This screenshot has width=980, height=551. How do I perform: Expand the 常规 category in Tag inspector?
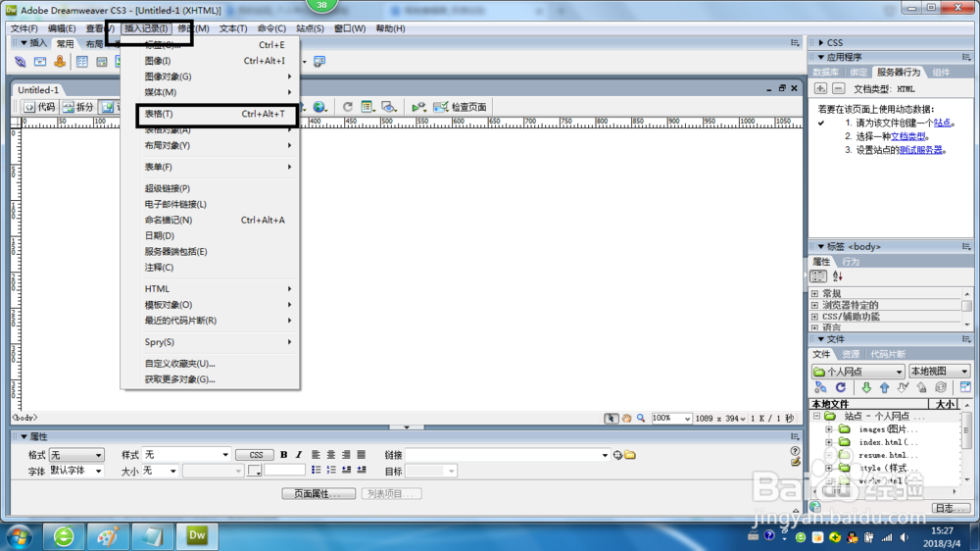tap(814, 293)
